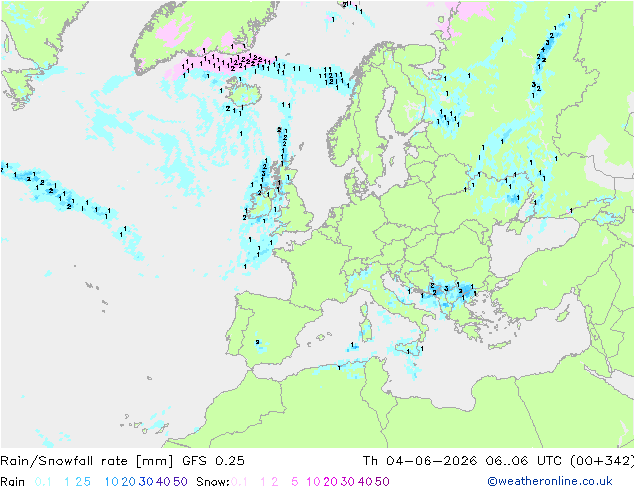Select the rain legend value 0.1
Viewport: 634px width, 490px height.
click(x=43, y=482)
